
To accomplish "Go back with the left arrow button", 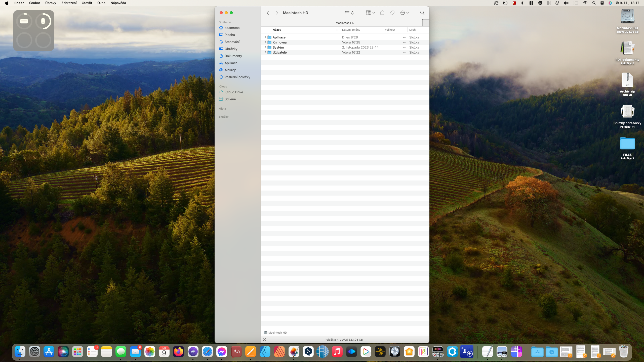I will [x=268, y=13].
